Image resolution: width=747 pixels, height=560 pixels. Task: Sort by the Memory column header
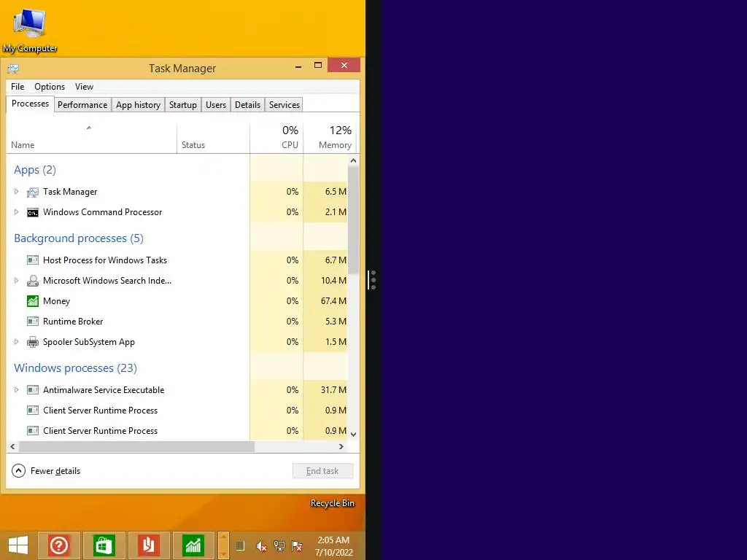click(330, 137)
